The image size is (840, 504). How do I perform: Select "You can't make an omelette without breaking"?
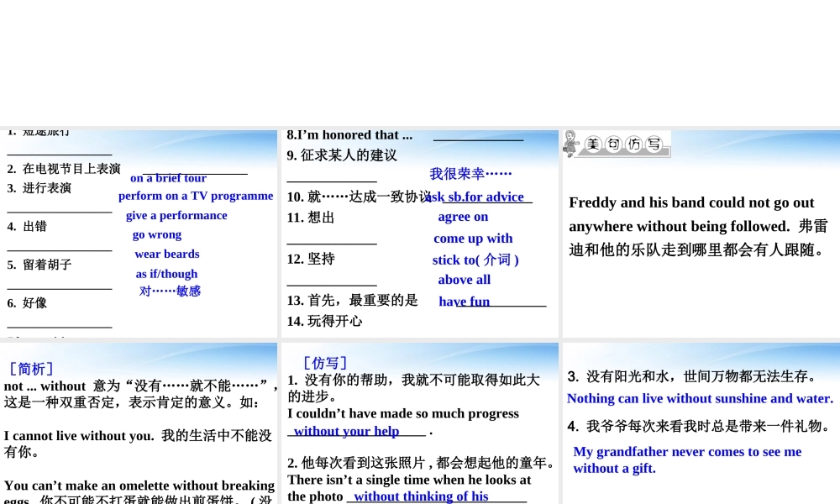click(x=139, y=486)
